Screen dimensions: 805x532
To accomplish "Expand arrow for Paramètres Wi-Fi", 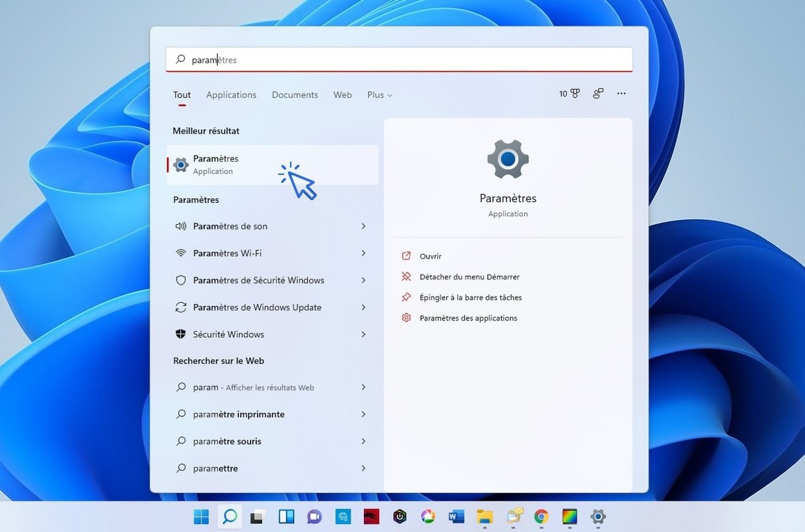I will (363, 253).
